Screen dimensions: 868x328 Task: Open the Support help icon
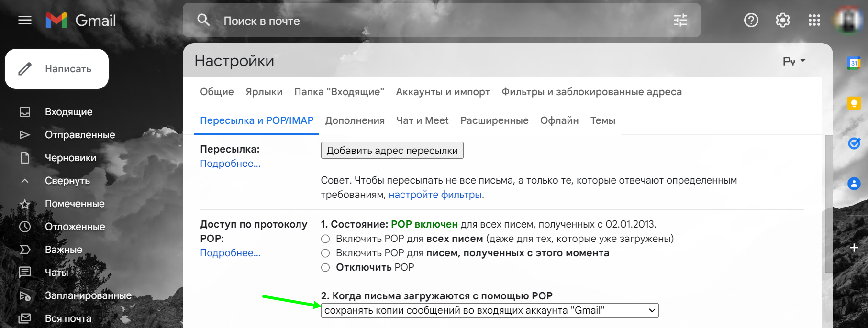point(751,20)
